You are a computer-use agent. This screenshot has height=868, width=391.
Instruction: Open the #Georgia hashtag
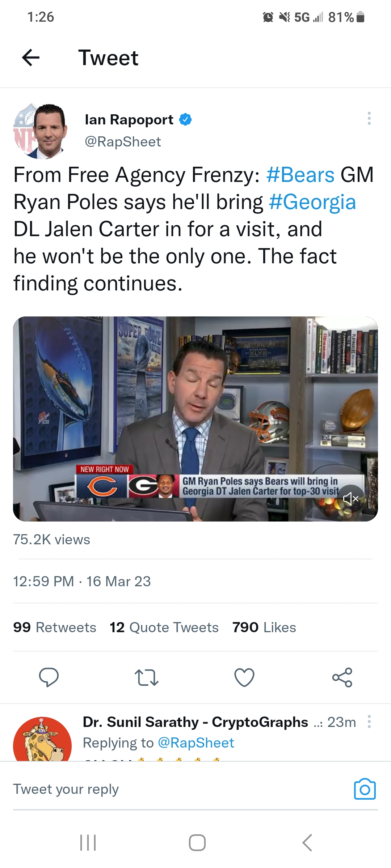[x=312, y=202]
